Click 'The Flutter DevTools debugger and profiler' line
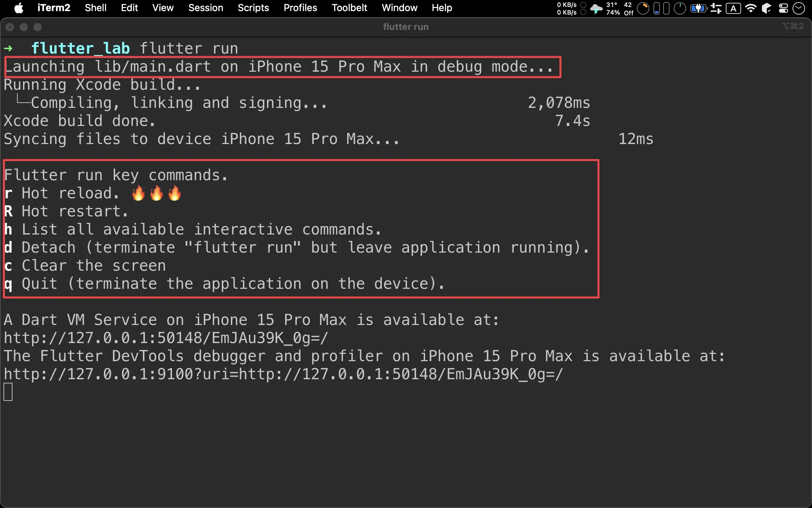812x508 pixels. [x=364, y=356]
